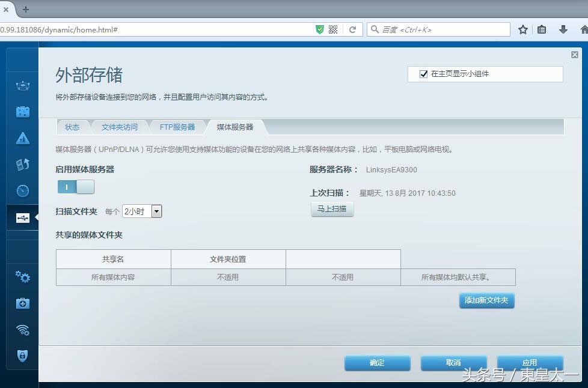Open the Speed Test clock icon
Image resolution: width=588 pixels, height=388 pixels.
coord(22,191)
